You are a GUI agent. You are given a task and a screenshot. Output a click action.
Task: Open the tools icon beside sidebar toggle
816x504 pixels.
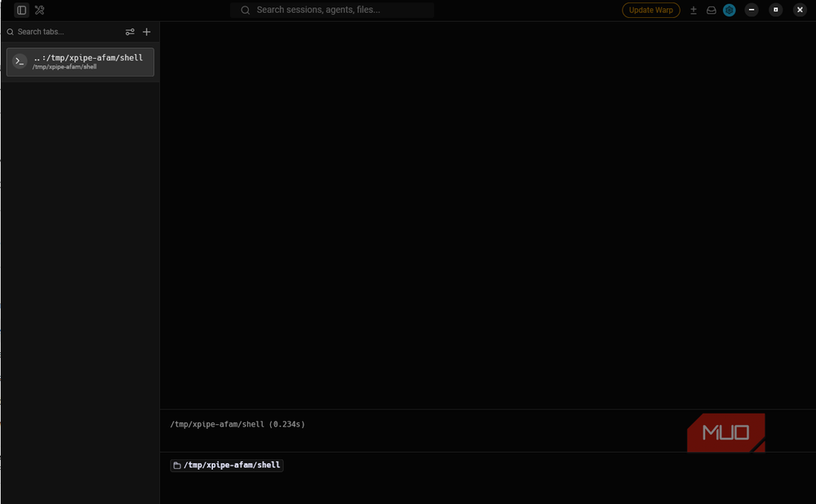pos(39,10)
